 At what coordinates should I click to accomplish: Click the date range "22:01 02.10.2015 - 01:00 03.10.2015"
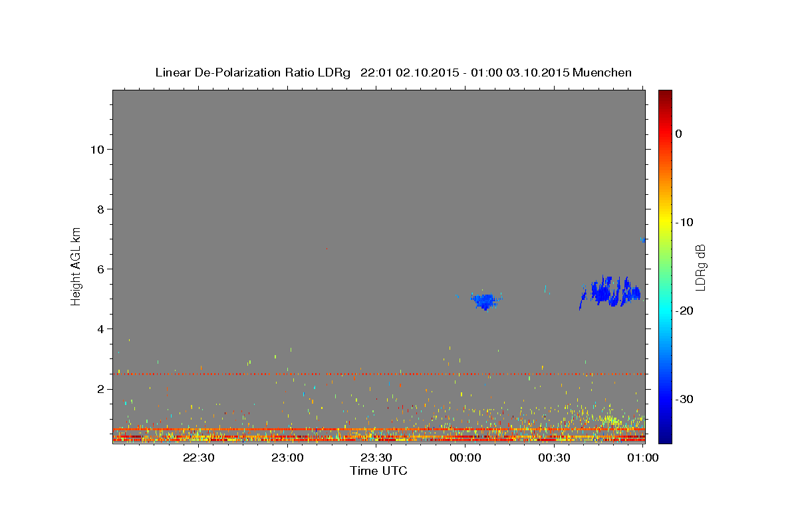point(465,72)
